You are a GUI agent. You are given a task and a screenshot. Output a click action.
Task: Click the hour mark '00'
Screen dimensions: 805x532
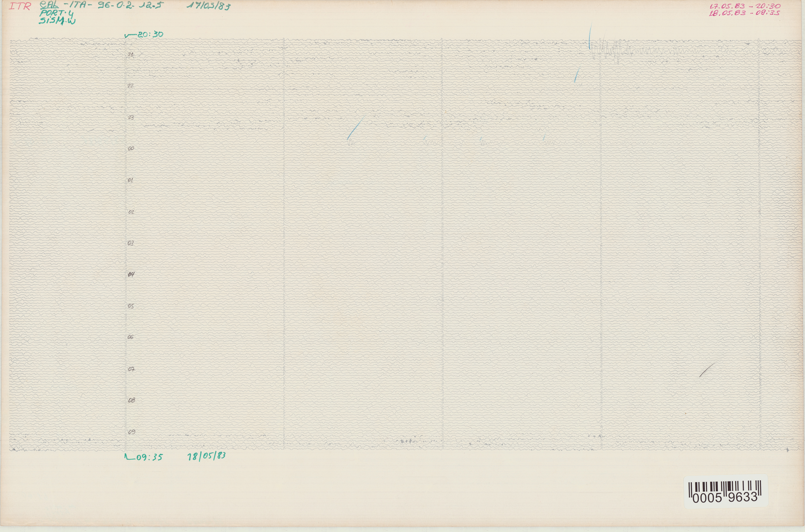click(131, 148)
